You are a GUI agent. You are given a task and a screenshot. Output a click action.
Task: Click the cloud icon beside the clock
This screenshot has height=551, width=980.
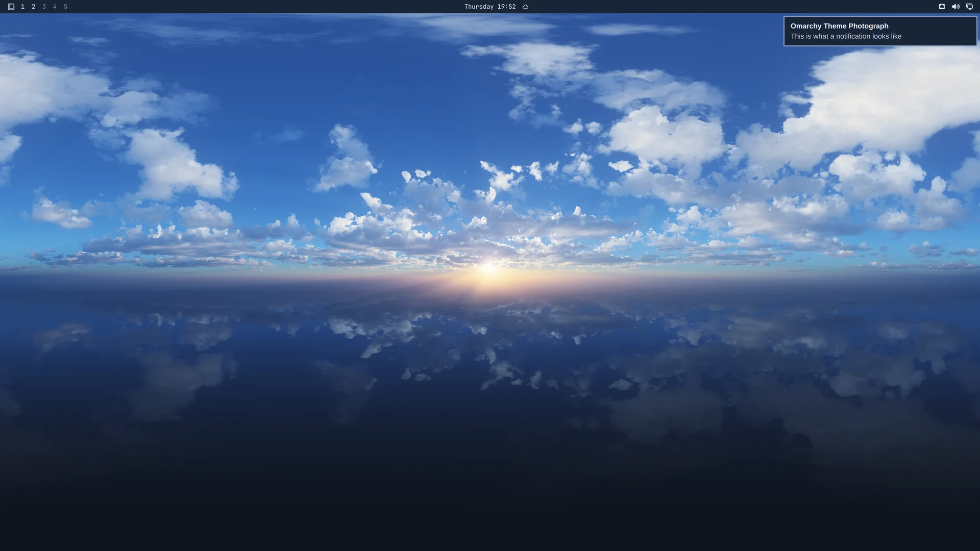point(525,7)
